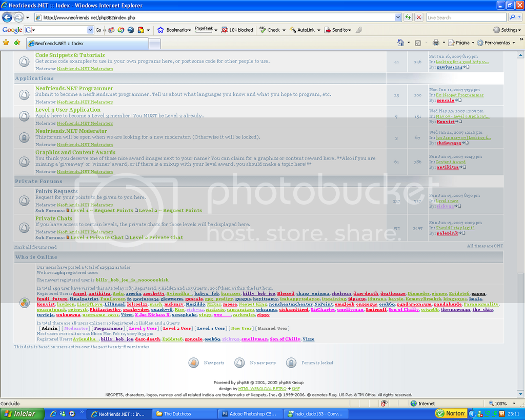Image resolution: width=525 pixels, height=420 pixels.
Task: Click in the Live Search input field
Action: pyautogui.click(x=467, y=17)
